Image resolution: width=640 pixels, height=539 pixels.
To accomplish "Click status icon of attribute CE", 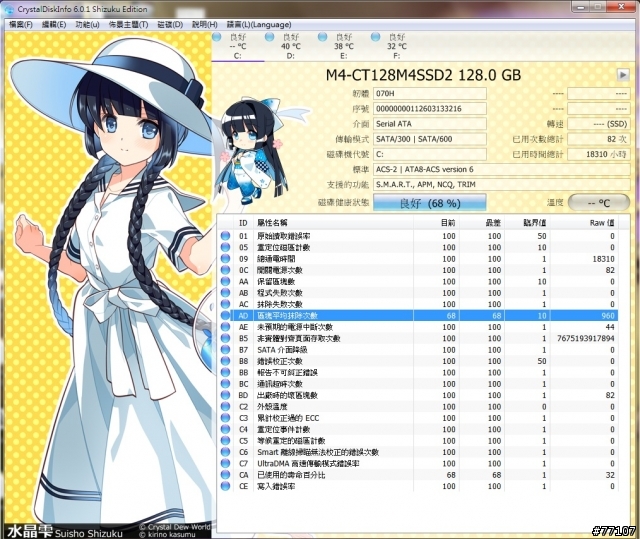I will click(x=225, y=486).
